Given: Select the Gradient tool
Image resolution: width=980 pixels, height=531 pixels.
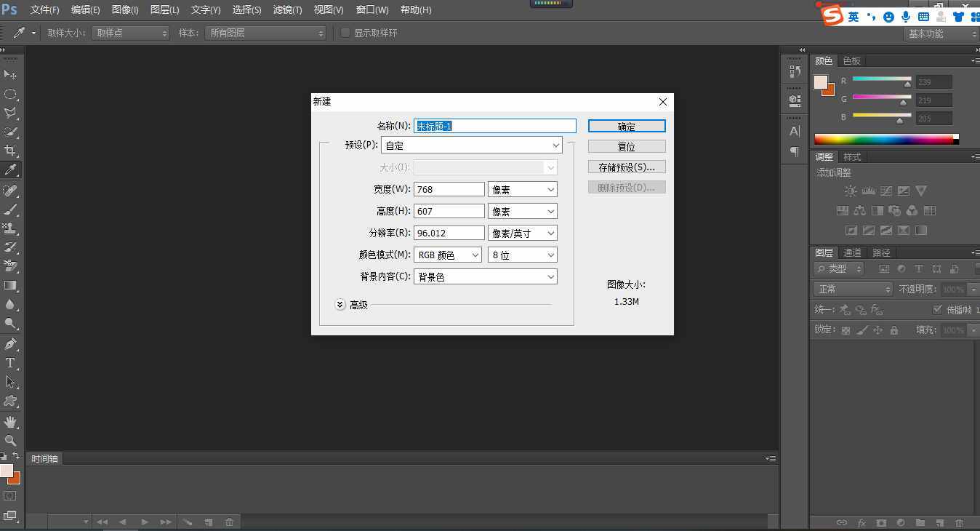Looking at the screenshot, I should click(10, 286).
